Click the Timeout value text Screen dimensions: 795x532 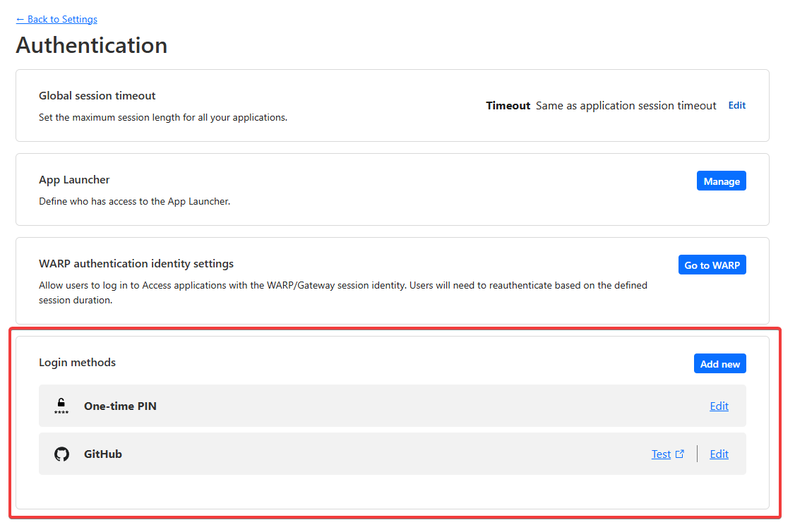pos(626,105)
